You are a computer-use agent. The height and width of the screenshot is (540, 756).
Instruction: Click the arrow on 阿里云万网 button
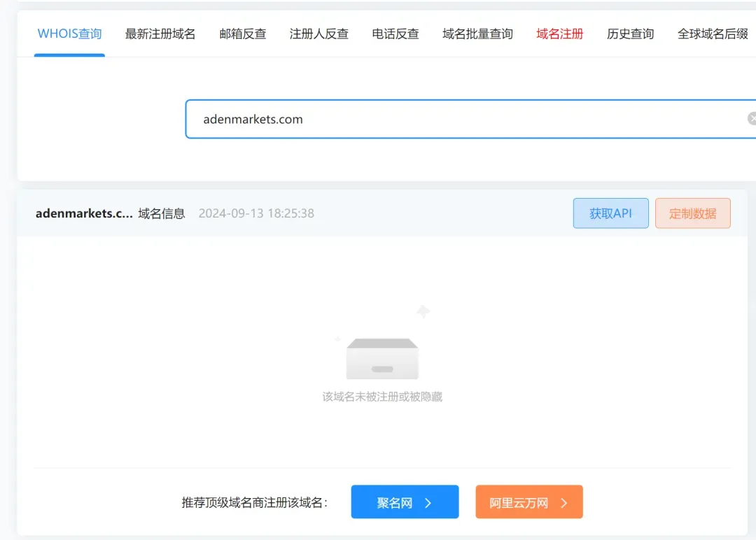[x=564, y=503]
